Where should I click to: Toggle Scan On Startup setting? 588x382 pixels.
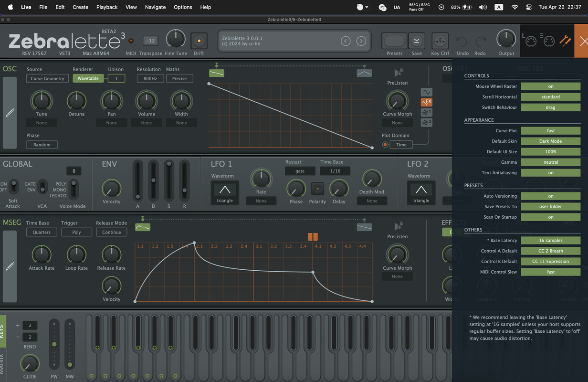550,217
